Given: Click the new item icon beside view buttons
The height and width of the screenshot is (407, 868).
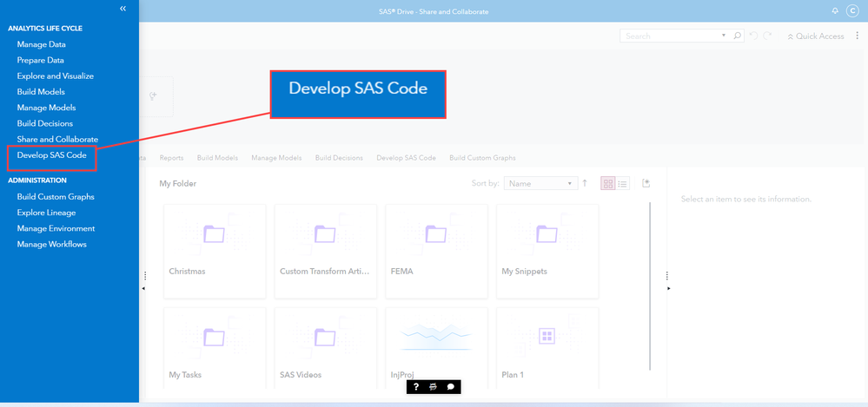Looking at the screenshot, I should click(x=646, y=183).
